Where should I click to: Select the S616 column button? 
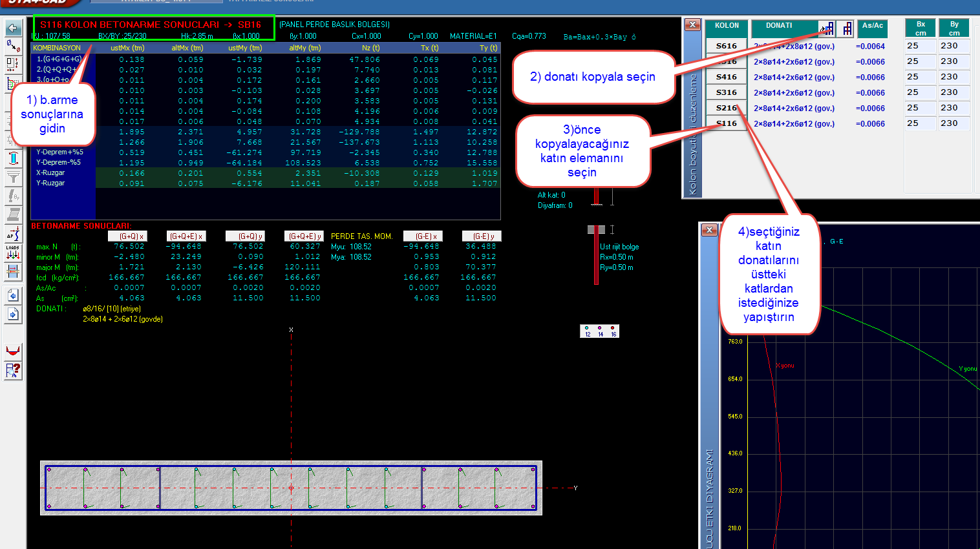pos(726,46)
